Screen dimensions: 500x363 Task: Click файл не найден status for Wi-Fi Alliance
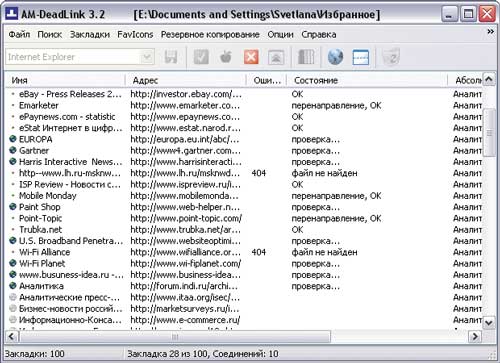click(x=324, y=252)
